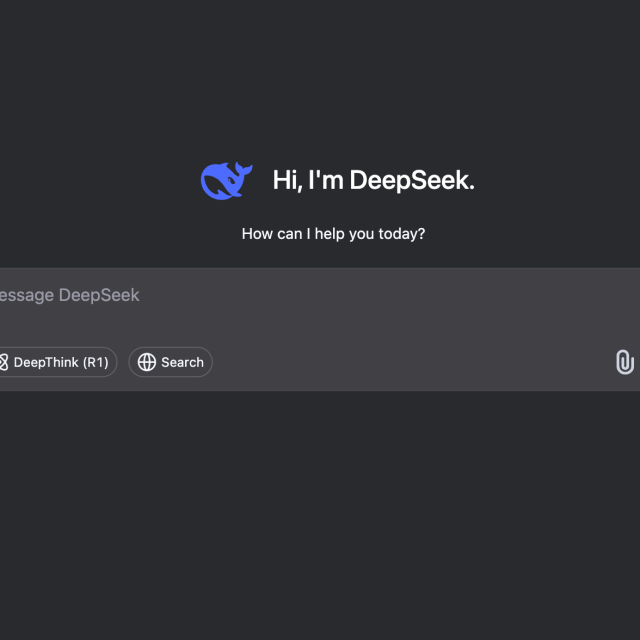640x640 pixels.
Task: Click the word "DeepSeek" in the greeting
Action: coord(411,180)
